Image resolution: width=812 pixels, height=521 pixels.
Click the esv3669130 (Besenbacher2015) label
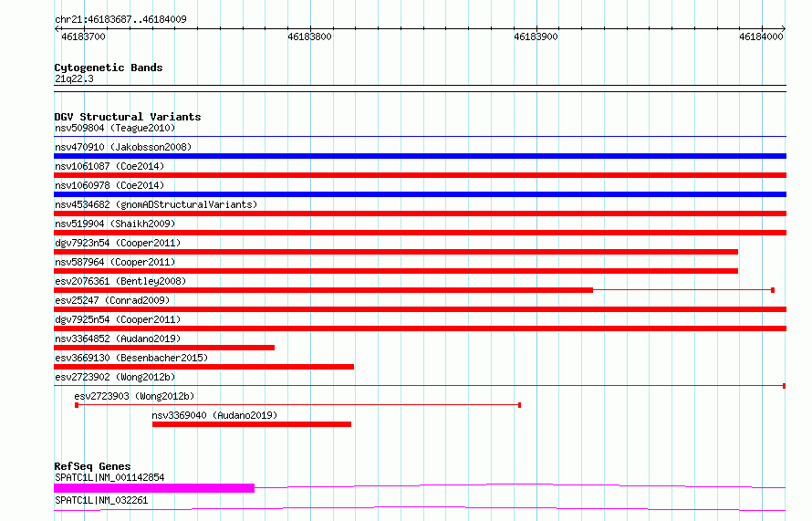coord(131,358)
